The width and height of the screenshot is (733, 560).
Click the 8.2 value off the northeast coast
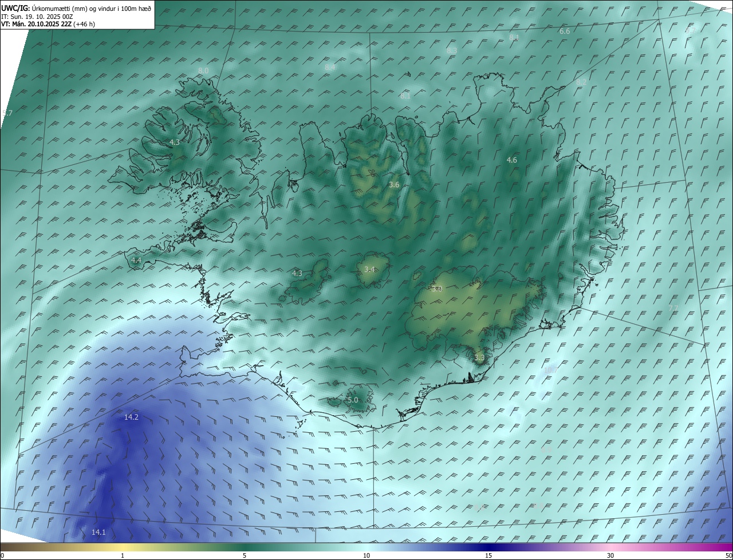click(x=581, y=82)
